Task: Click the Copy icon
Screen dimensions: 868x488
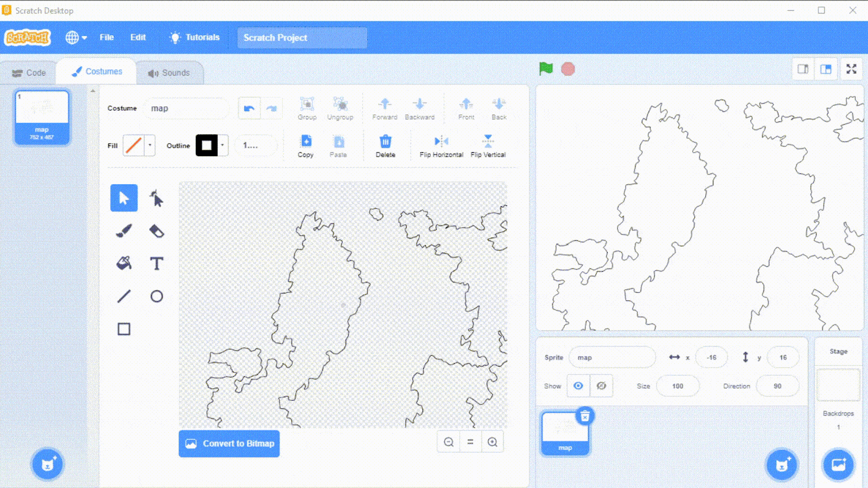Action: point(306,146)
